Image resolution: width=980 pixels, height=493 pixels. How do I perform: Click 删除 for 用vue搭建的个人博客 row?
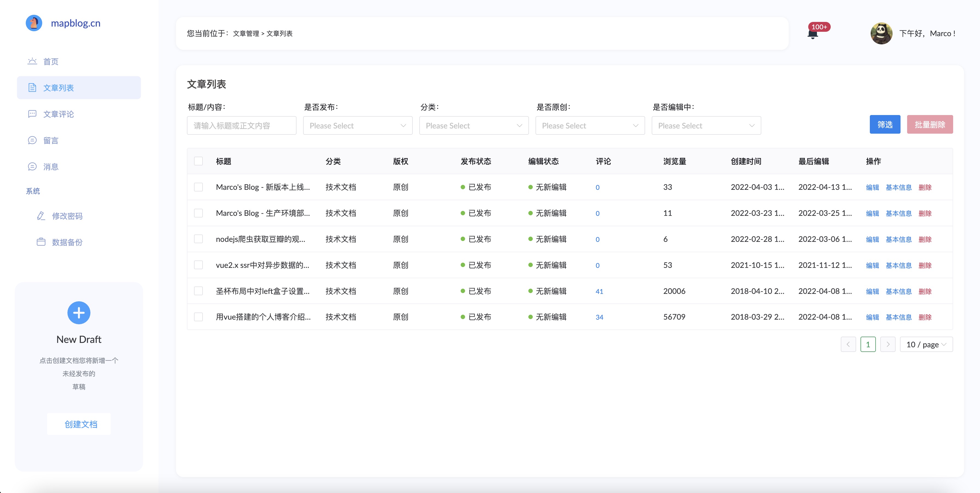tap(925, 317)
